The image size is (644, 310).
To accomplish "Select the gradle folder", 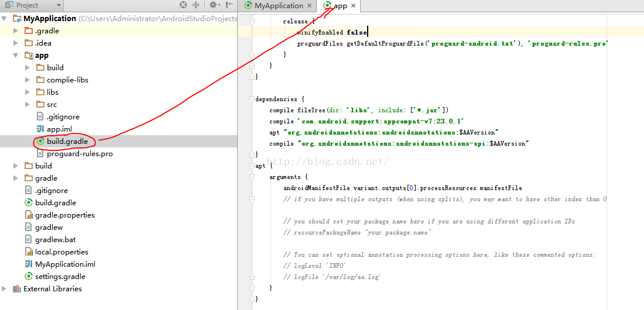I will pos(46,178).
